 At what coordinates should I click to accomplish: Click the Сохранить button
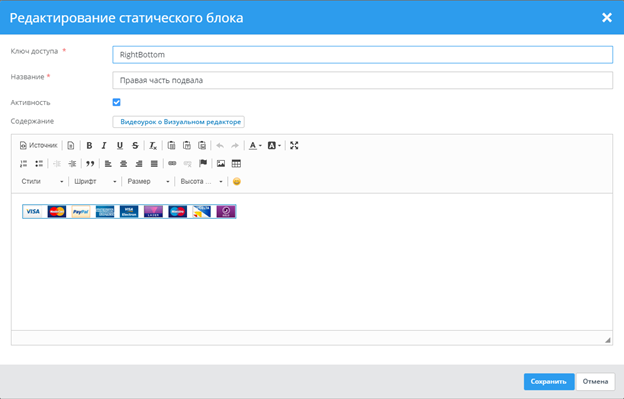[549, 381]
